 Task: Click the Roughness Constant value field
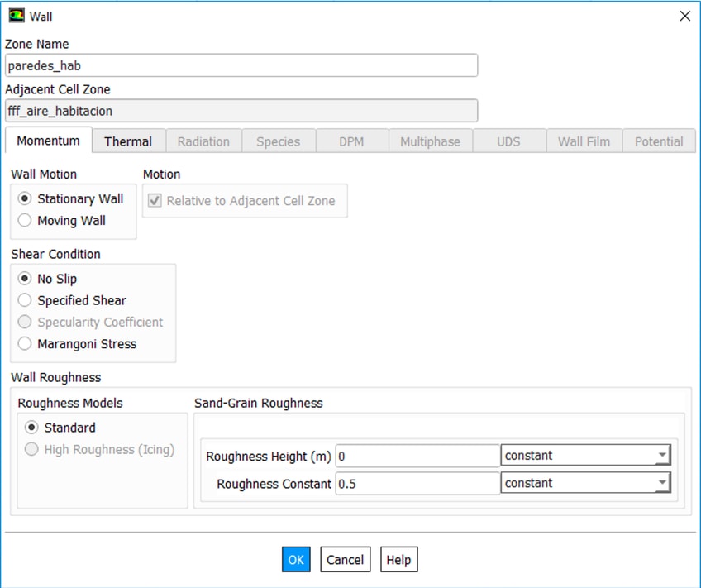tap(417, 484)
